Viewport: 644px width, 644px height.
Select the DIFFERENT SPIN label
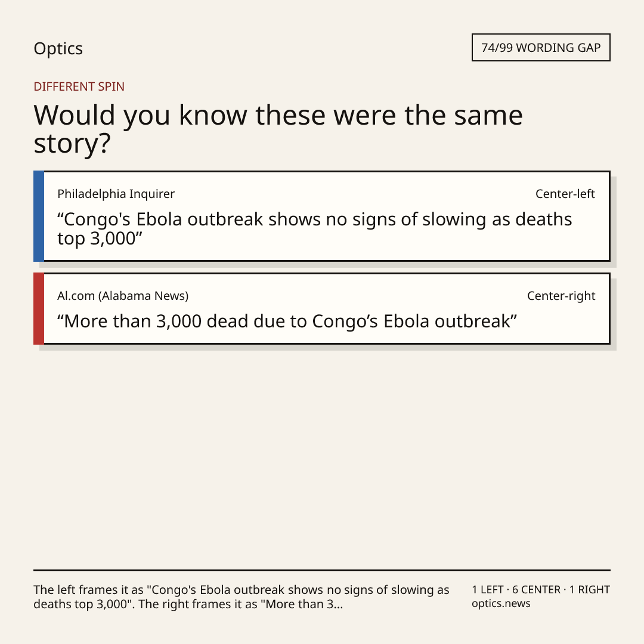(x=79, y=86)
